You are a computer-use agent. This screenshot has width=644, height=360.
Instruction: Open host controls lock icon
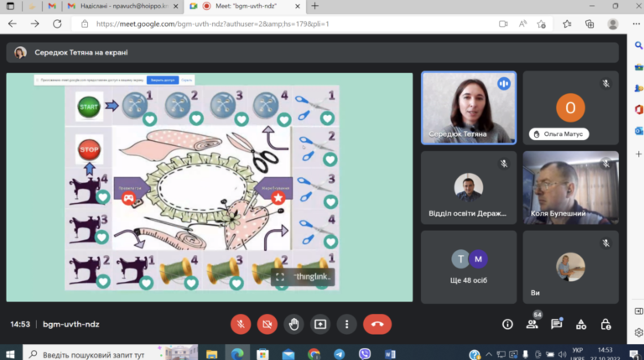click(605, 324)
